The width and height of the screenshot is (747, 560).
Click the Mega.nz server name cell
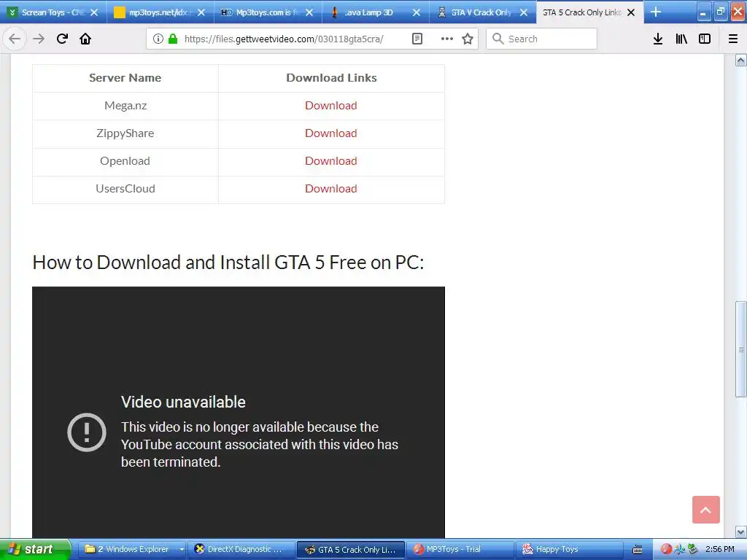[x=125, y=105]
